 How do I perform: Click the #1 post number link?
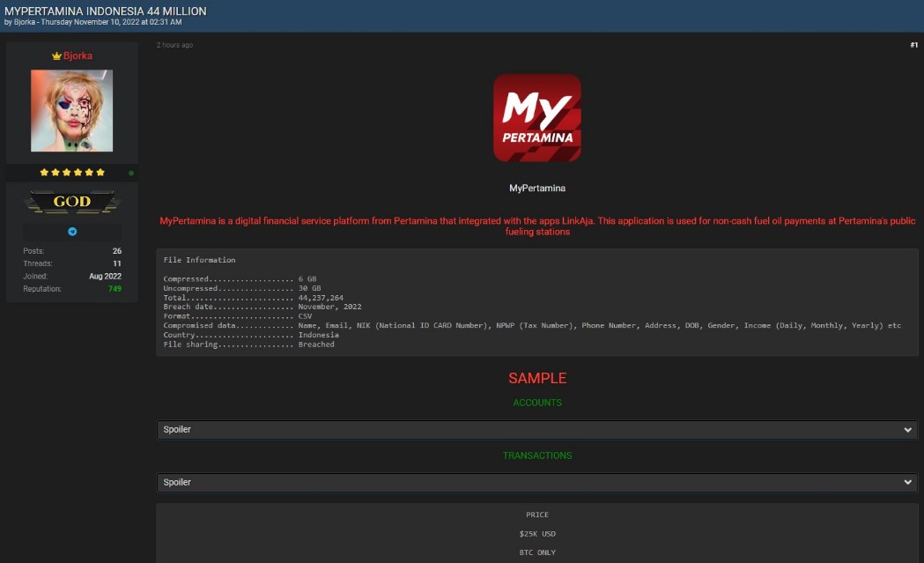point(914,45)
